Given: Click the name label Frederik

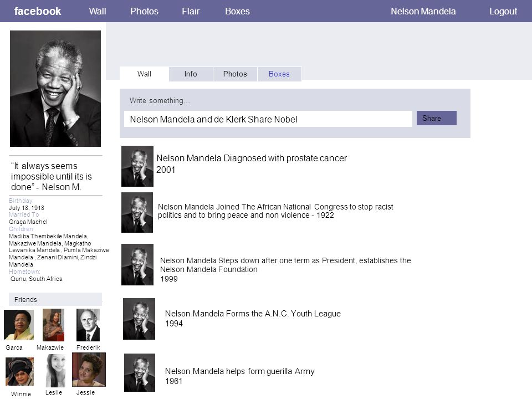Looking at the screenshot, I should (88, 347).
